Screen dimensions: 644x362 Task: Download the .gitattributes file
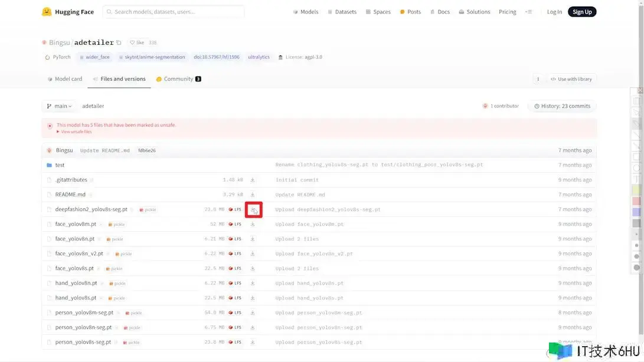(x=253, y=180)
